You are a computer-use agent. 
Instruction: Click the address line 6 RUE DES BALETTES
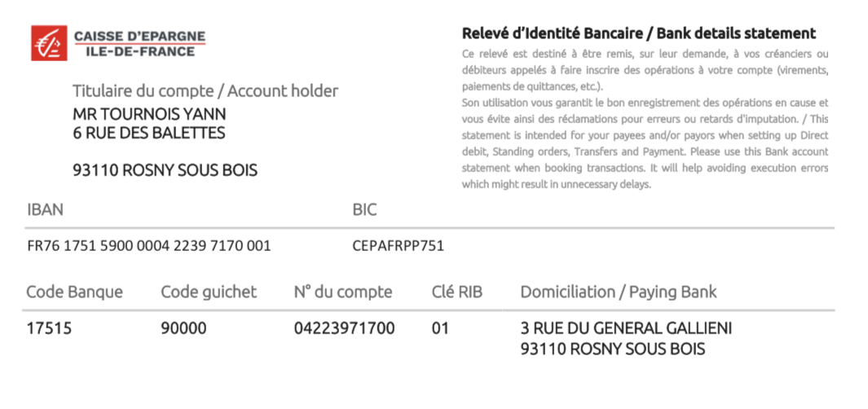(149, 133)
